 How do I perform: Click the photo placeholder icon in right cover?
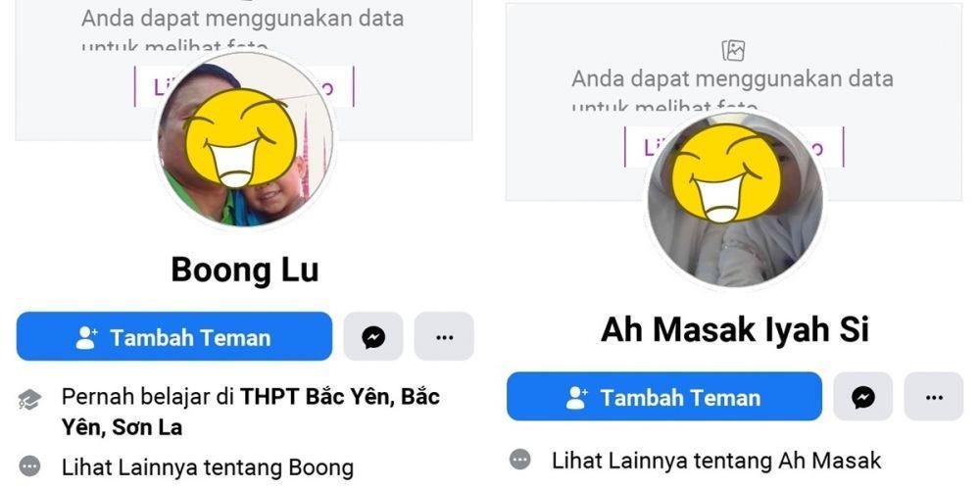(733, 51)
